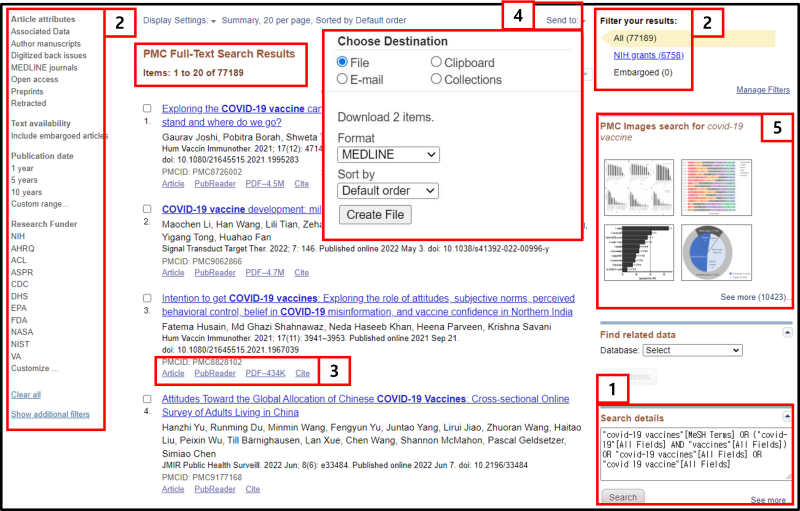Filter by NIH grants (6758)

pyautogui.click(x=648, y=55)
